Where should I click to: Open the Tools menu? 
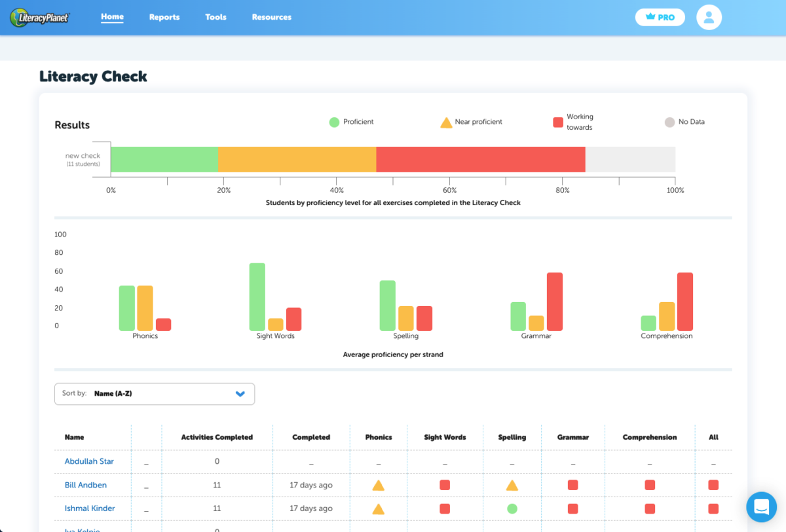tap(215, 17)
